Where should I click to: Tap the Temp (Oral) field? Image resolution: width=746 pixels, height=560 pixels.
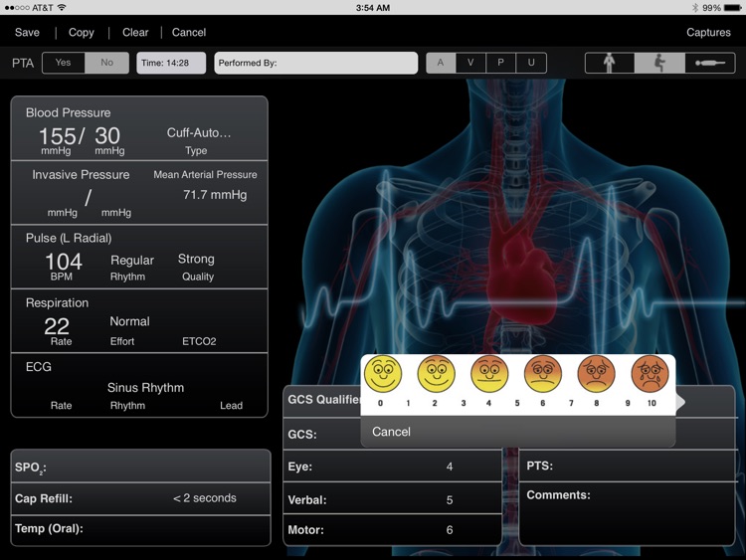click(141, 529)
